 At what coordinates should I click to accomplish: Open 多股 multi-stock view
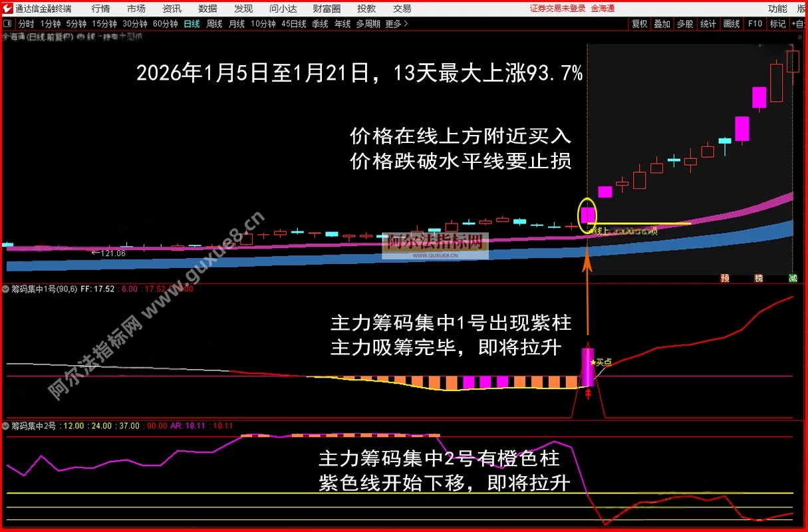(x=686, y=23)
